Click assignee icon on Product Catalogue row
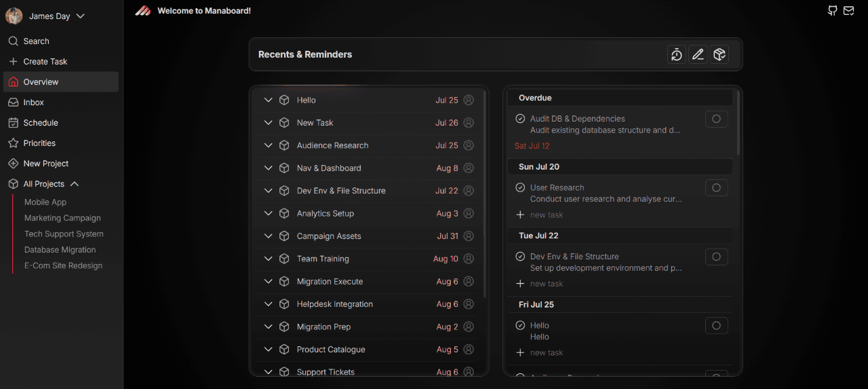This screenshot has height=389, width=868. point(469,350)
